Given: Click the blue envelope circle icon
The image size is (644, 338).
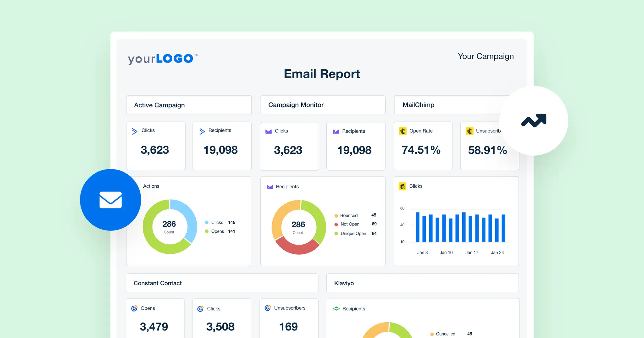Looking at the screenshot, I should [x=110, y=200].
